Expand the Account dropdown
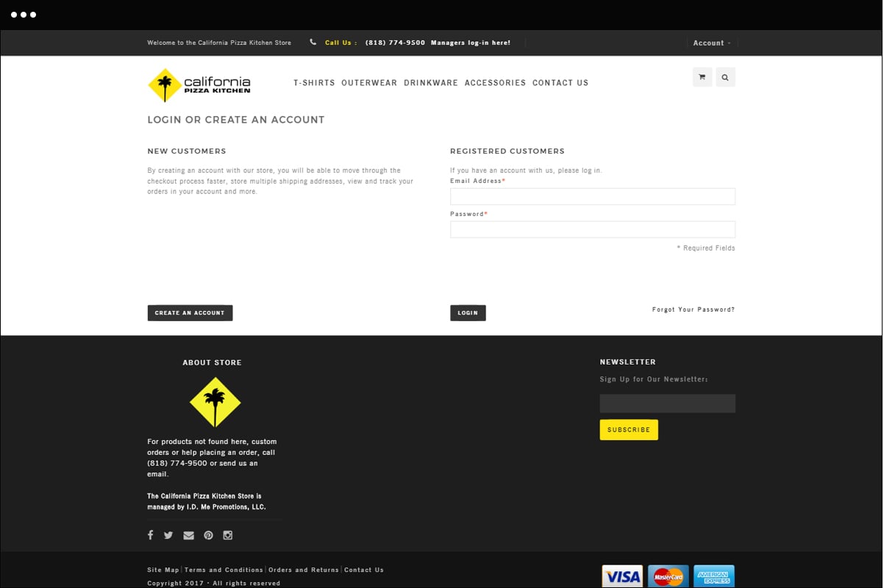The width and height of the screenshot is (884, 588). 711,43
